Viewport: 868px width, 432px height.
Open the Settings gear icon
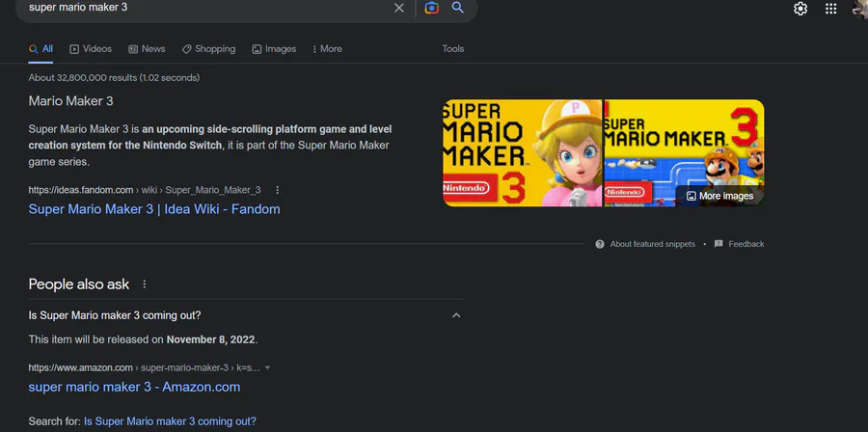pos(800,9)
